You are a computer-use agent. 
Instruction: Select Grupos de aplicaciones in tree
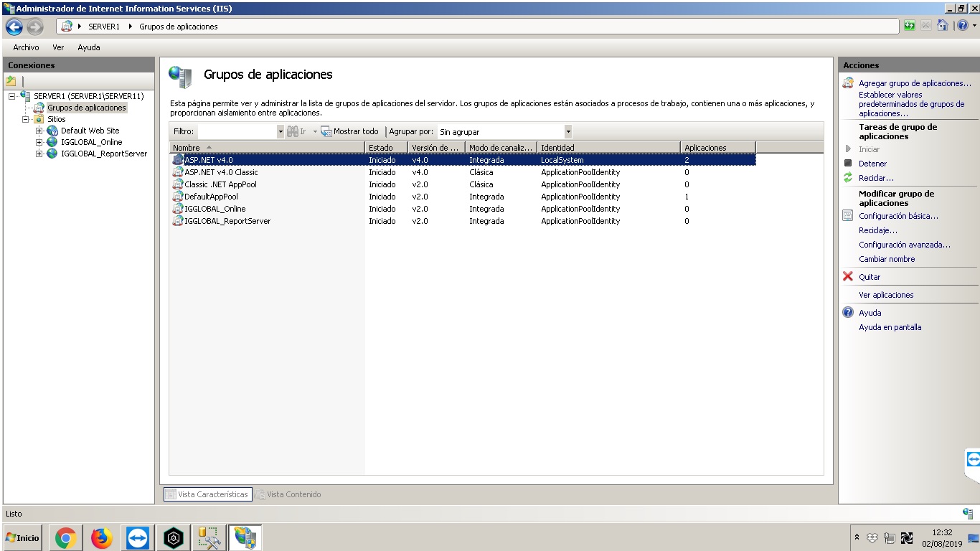coord(87,108)
